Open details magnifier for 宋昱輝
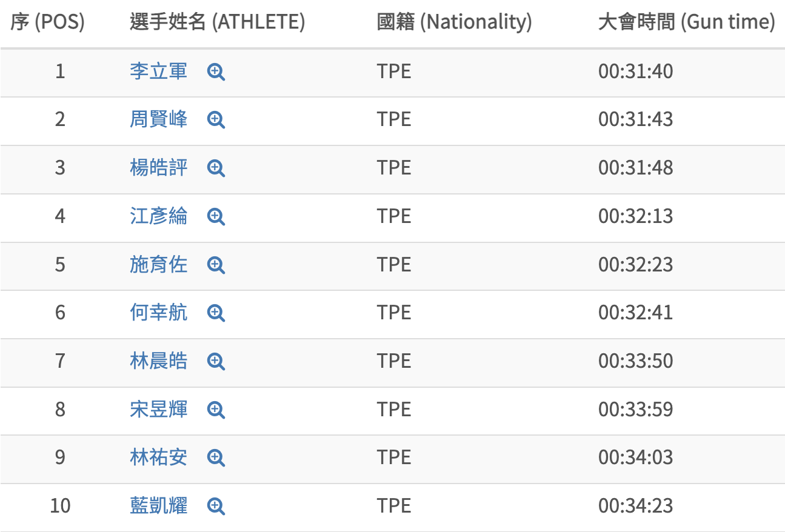Image resolution: width=785 pixels, height=532 pixels. coord(216,410)
